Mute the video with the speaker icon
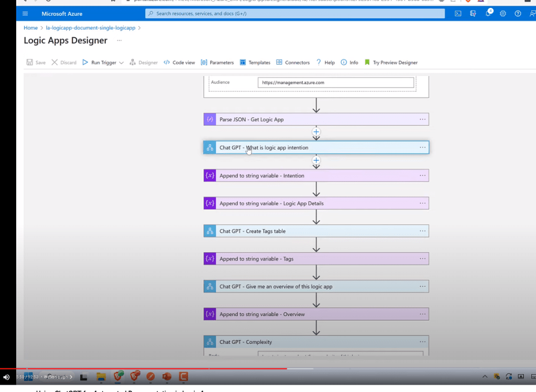This screenshot has height=392, width=536. point(6,377)
